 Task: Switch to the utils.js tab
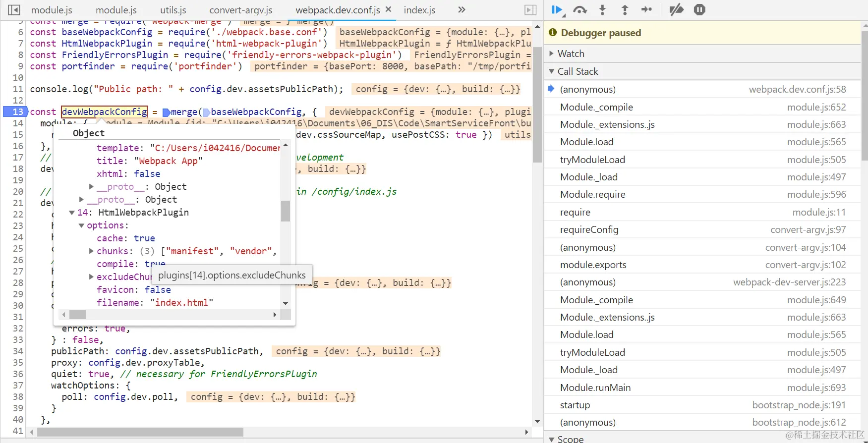click(x=173, y=10)
